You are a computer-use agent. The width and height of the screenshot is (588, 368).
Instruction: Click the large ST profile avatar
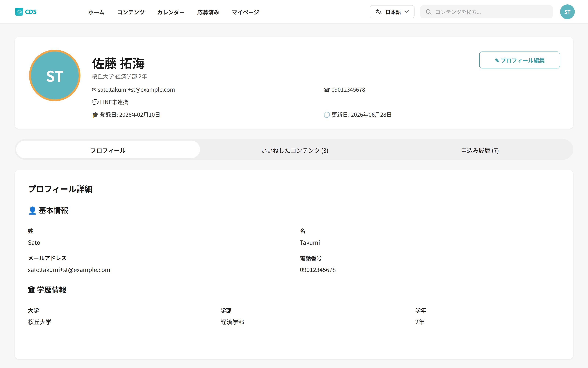coord(55,75)
